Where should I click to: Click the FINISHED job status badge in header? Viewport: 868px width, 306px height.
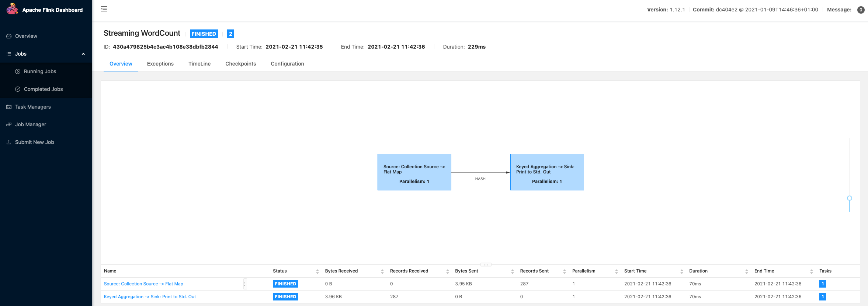pyautogui.click(x=204, y=34)
